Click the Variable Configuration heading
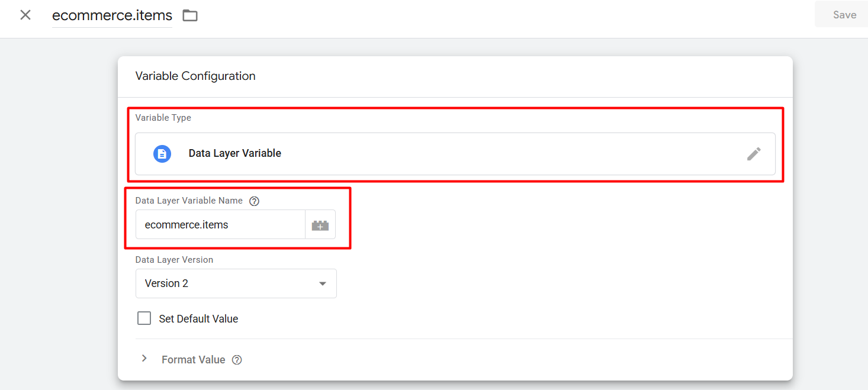 (195, 76)
